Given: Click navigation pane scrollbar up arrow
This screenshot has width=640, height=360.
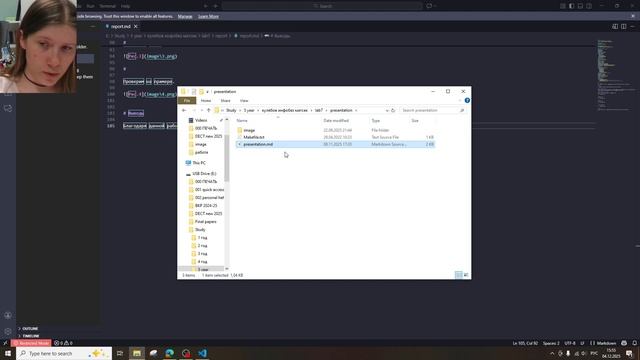Looking at the screenshot, I should pyautogui.click(x=227, y=120).
